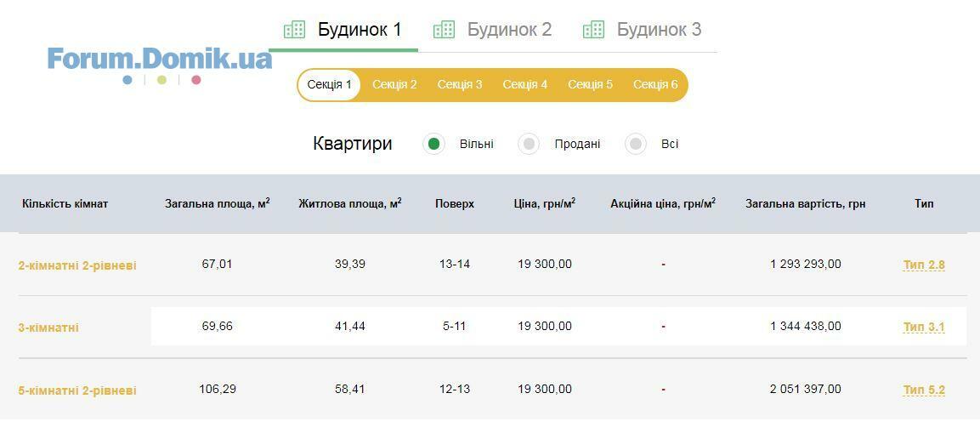The image size is (980, 433).
Task: Select the Всі apartments radio button
Action: tap(635, 144)
